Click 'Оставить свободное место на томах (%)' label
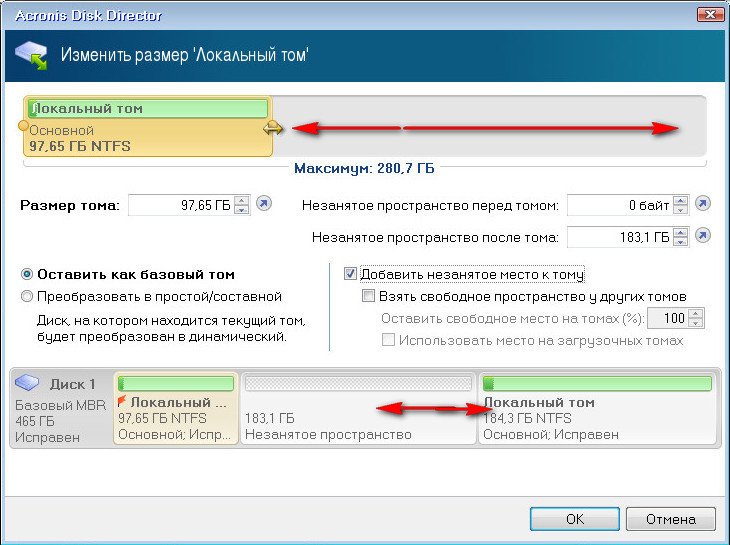 coord(513,318)
